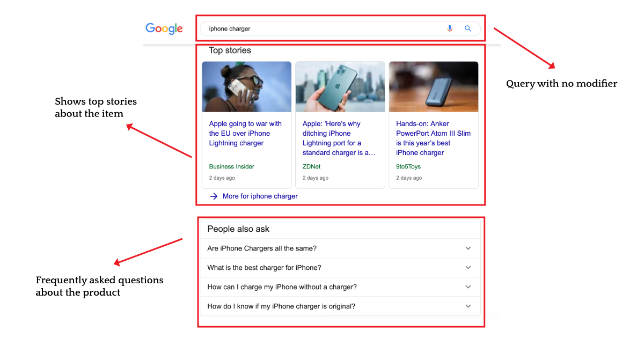Viewport: 644px width, 338px height.
Task: Click thumbnail of Anker charger on table
Action: [434, 86]
